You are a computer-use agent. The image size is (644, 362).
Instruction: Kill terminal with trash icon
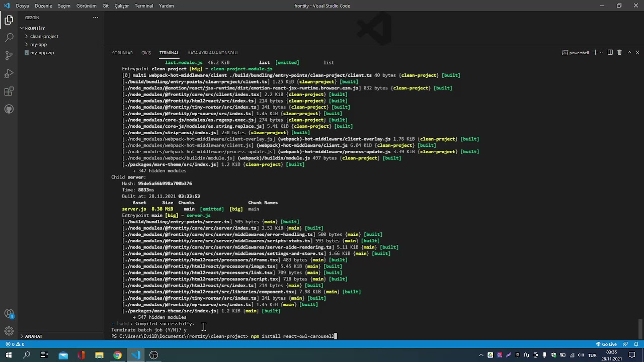coord(619,52)
